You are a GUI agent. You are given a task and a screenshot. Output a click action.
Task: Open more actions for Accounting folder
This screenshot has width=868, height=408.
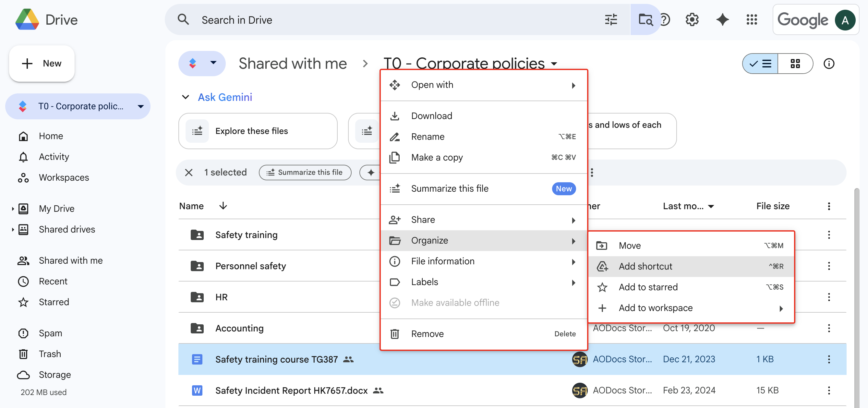point(828,328)
